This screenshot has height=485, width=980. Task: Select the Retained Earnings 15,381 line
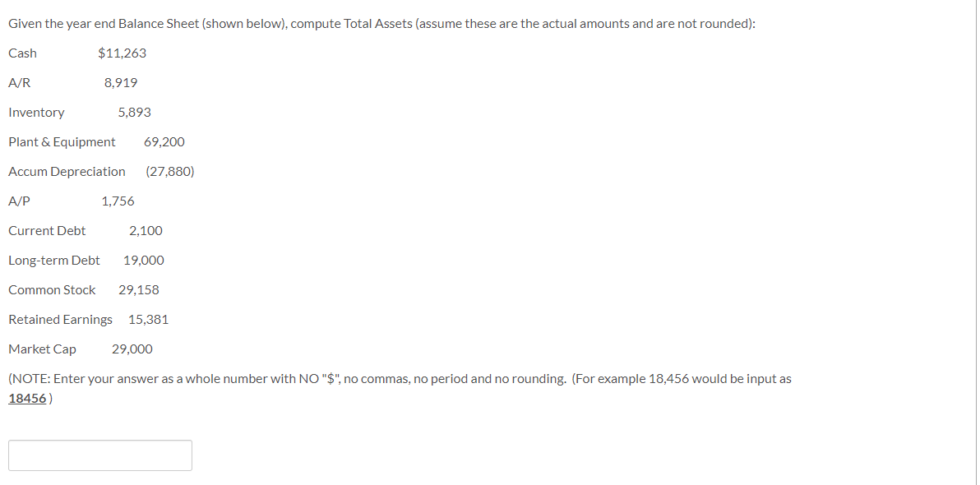(88, 319)
